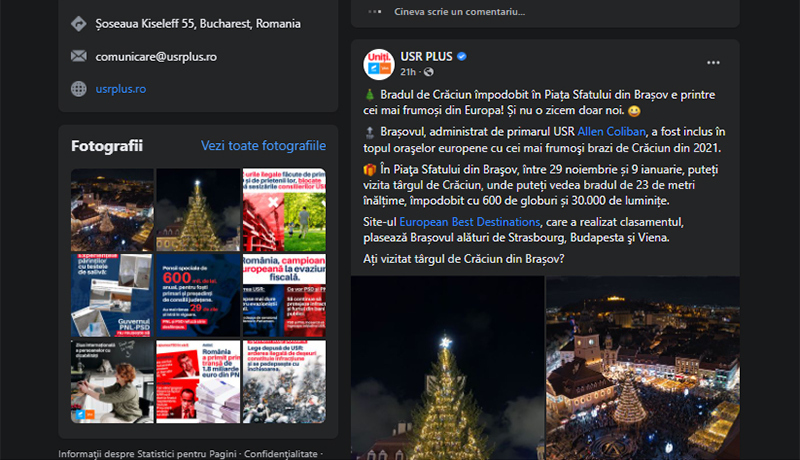Screen dimensions: 800x460
Task: Click the public audience globe icon
Action: 429,72
